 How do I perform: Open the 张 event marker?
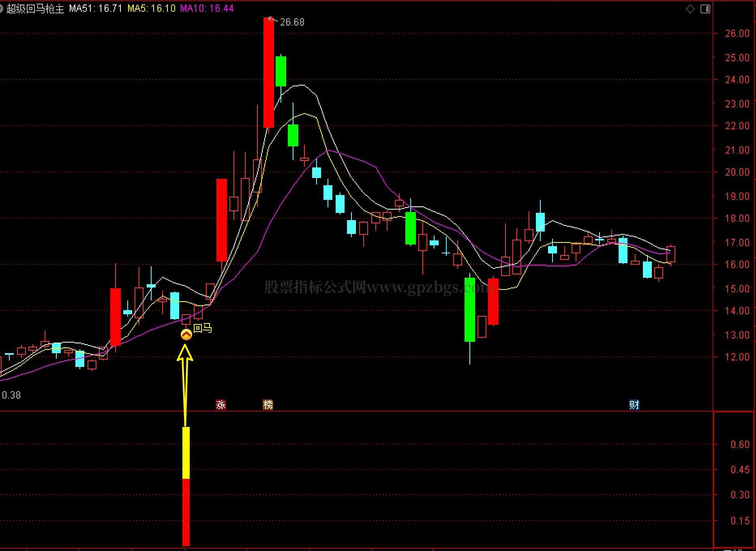[221, 405]
